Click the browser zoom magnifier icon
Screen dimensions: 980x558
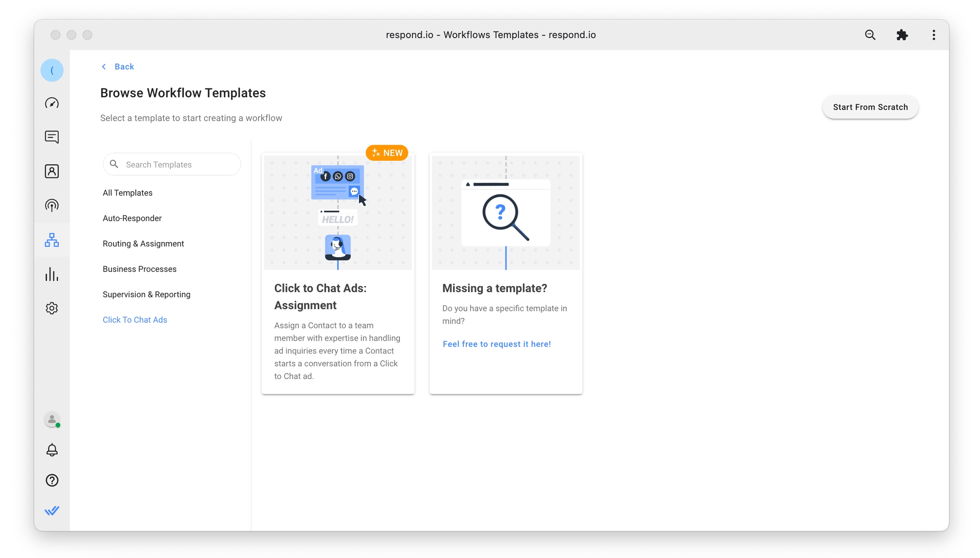[x=870, y=35]
